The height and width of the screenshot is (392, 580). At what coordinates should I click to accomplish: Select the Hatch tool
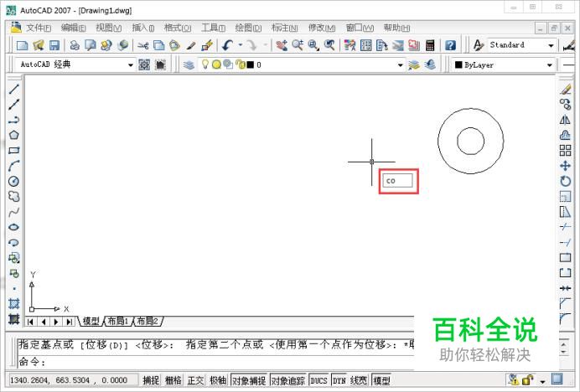coord(13,304)
